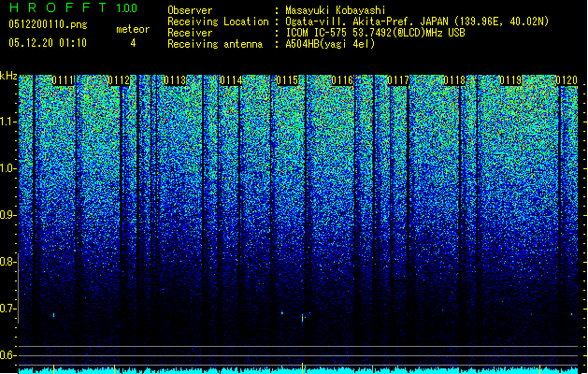Select the 0113 time marker
This screenshot has height=374, width=588.
(175, 80)
